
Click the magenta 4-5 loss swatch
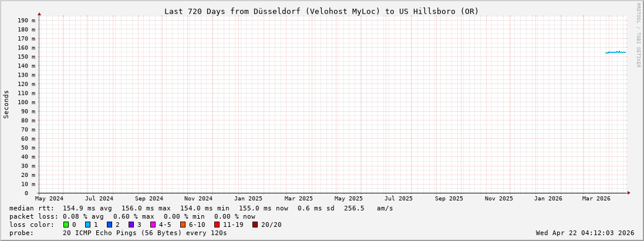pyautogui.click(x=153, y=225)
